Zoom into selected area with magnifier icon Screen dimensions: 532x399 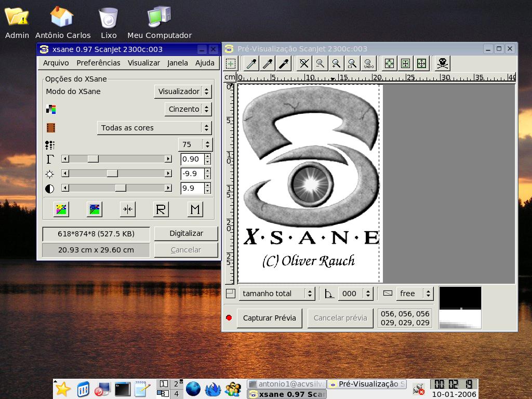pos(352,63)
